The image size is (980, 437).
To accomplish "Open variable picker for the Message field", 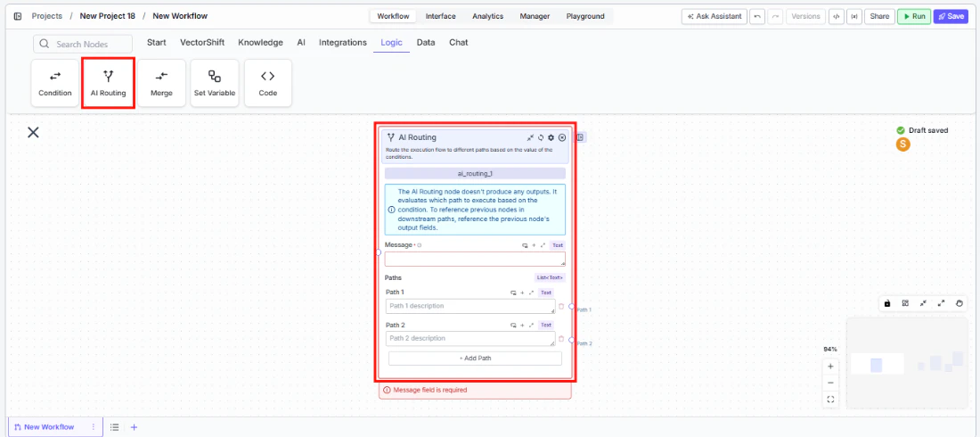I will [x=525, y=245].
